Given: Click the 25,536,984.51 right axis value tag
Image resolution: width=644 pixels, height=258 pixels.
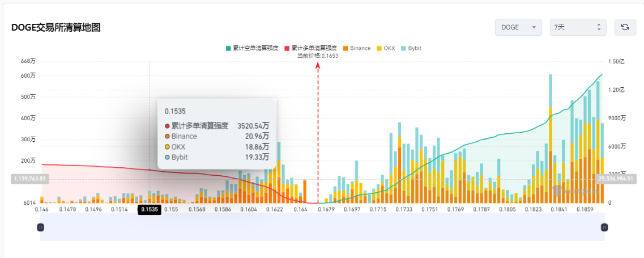Looking at the screenshot, I should tap(616, 179).
